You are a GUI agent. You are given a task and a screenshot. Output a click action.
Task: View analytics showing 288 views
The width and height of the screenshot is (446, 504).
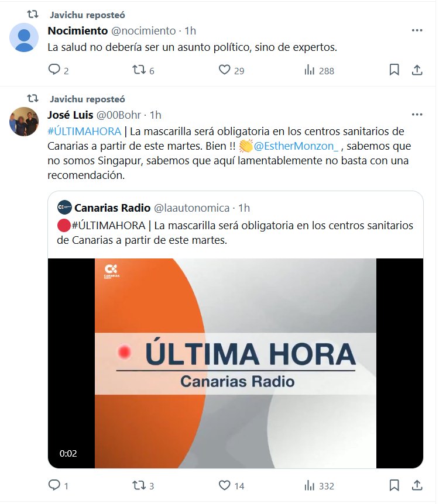[x=319, y=70]
